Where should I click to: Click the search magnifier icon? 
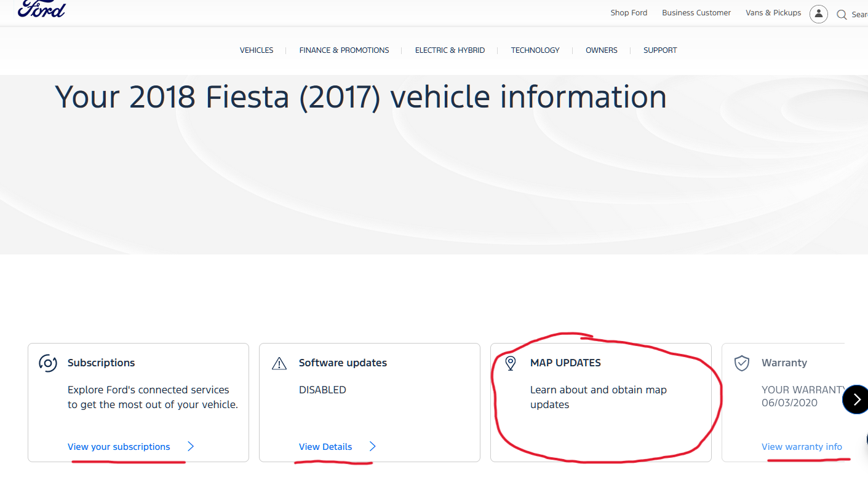pos(842,15)
